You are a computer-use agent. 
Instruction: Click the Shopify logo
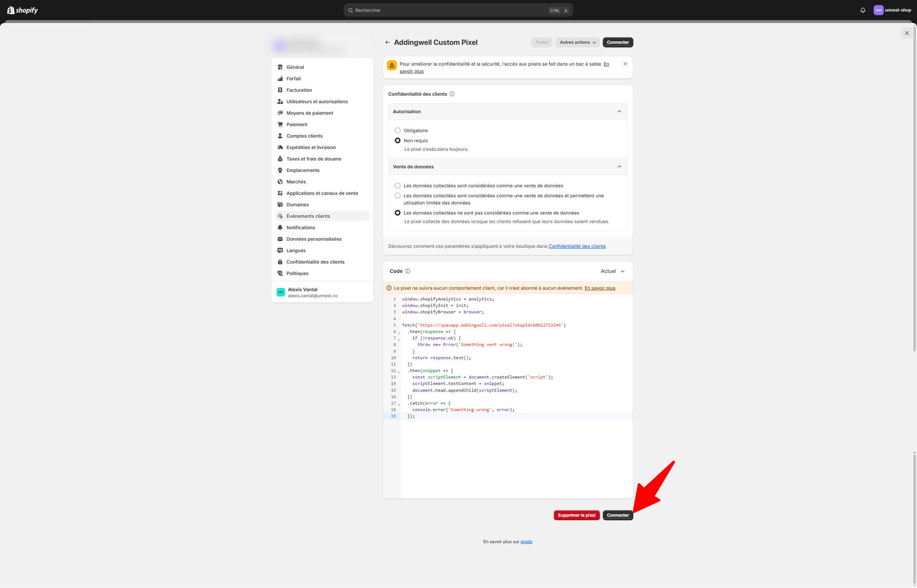(22, 10)
